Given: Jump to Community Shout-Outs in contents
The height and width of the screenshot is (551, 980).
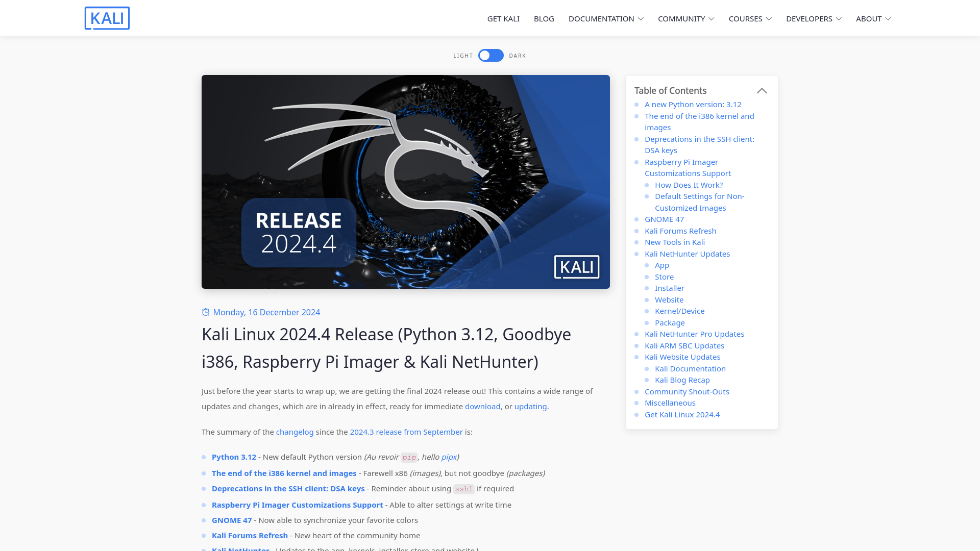Looking at the screenshot, I should (687, 392).
